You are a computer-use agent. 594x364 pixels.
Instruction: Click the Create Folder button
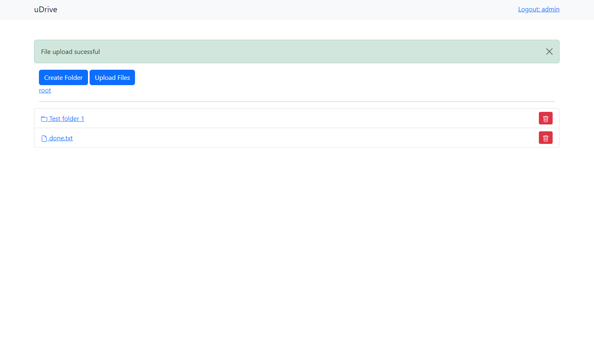pyautogui.click(x=63, y=77)
